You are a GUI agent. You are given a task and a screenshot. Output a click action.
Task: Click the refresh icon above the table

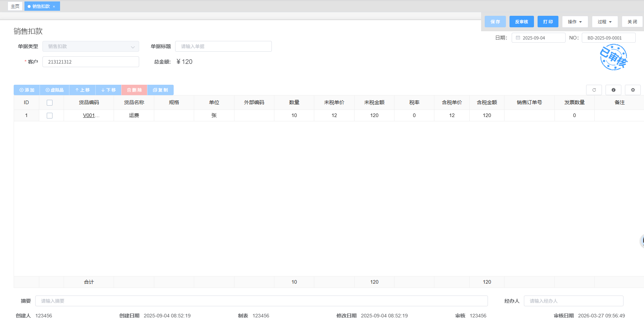point(594,90)
